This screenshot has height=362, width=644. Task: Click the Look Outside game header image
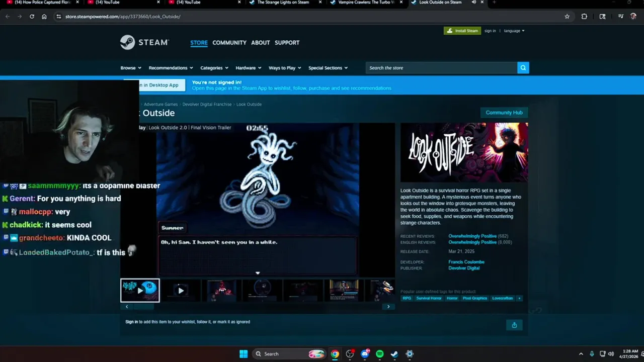464,152
